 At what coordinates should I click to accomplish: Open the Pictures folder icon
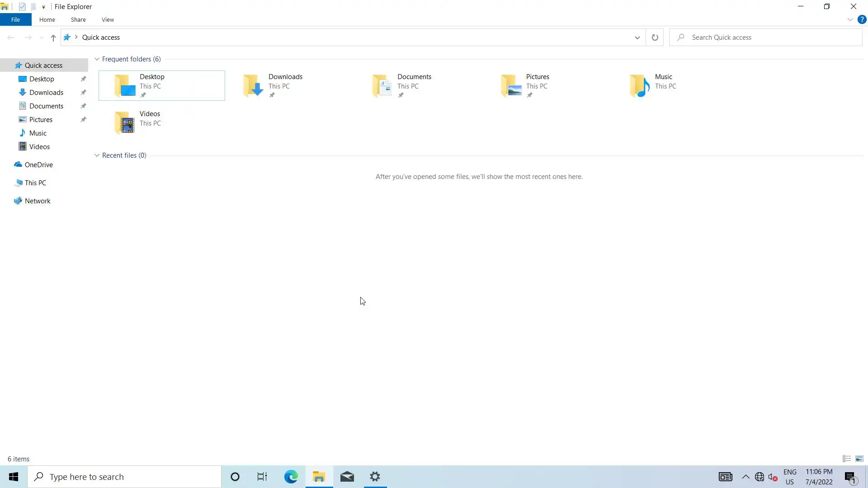coord(511,85)
